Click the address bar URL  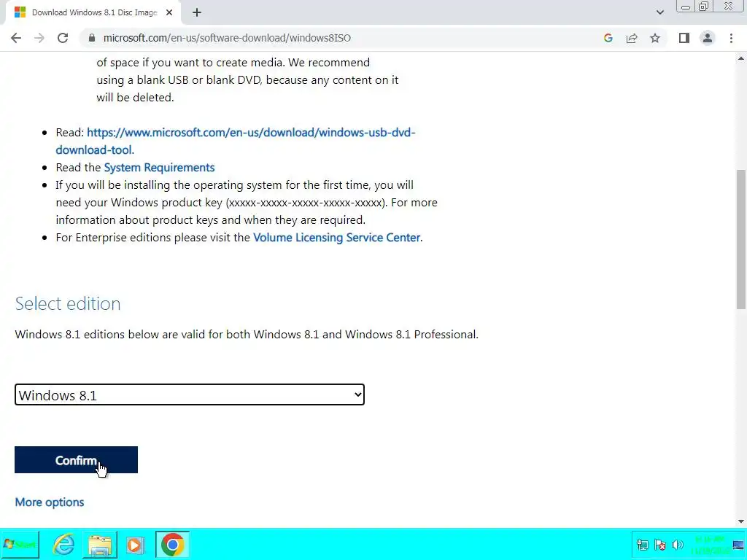(x=227, y=38)
